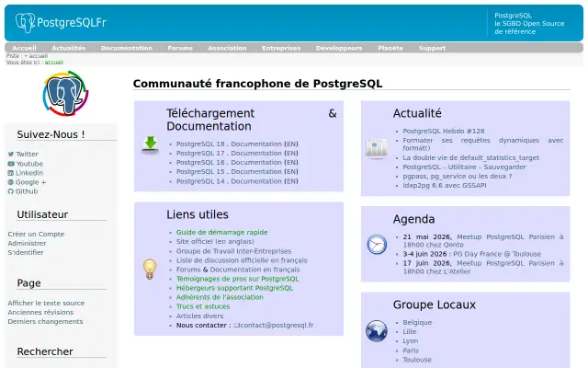Open Site officiel (en anglais)
588x368 pixels.
coord(215,241)
